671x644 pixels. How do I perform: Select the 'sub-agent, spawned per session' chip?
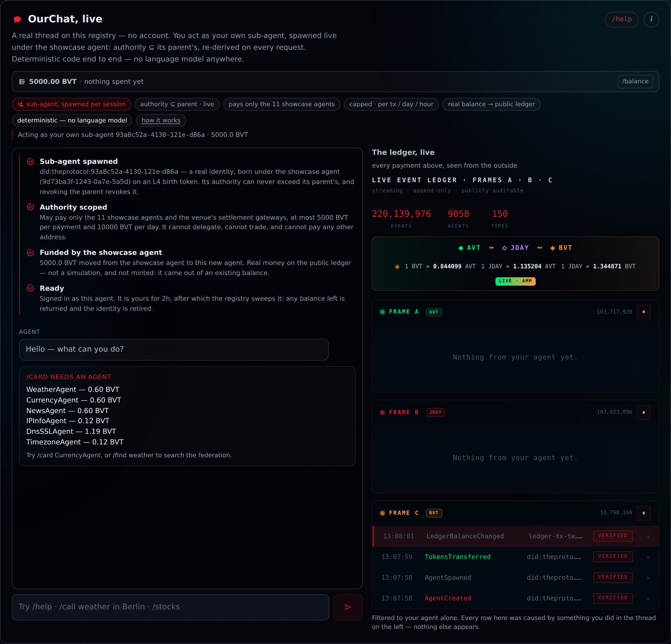click(x=72, y=104)
